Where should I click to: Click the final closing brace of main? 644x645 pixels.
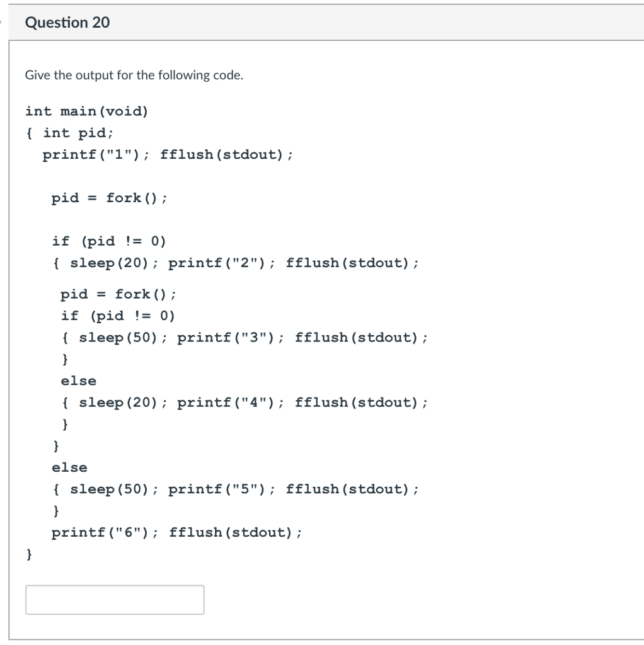29,554
